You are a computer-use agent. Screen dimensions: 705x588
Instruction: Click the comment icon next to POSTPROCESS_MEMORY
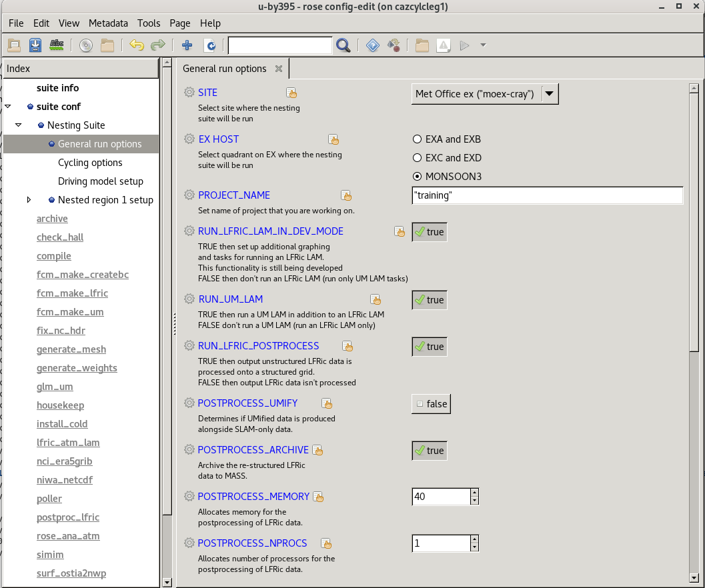[318, 497]
